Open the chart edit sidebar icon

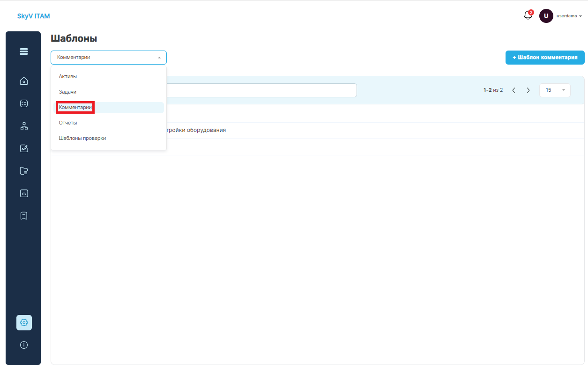click(24, 148)
